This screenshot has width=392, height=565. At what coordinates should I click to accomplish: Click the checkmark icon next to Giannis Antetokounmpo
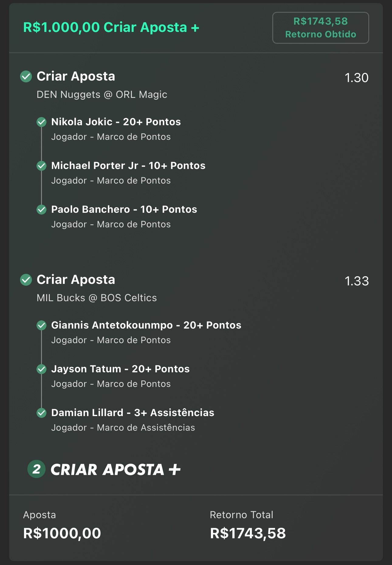(x=41, y=326)
